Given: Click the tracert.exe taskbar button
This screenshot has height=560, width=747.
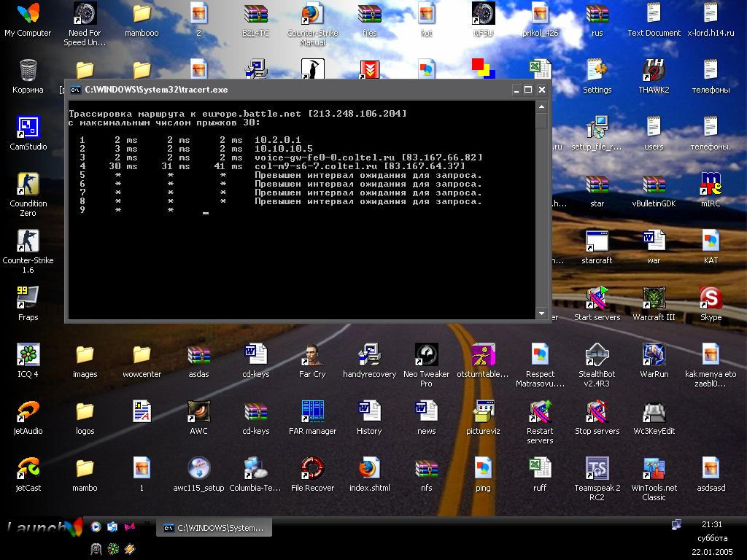Looking at the screenshot, I should pyautogui.click(x=214, y=527).
